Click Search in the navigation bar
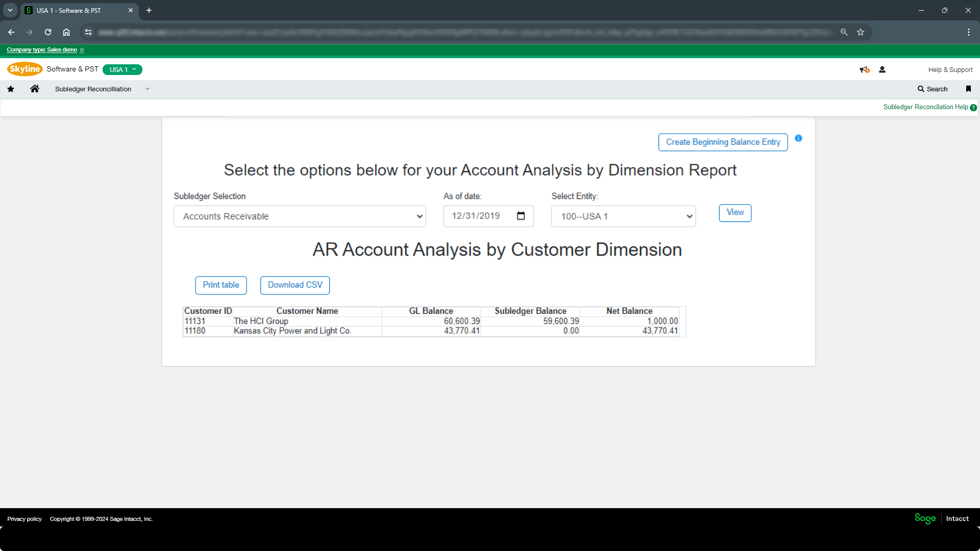Image resolution: width=980 pixels, height=551 pixels. pyautogui.click(x=933, y=89)
